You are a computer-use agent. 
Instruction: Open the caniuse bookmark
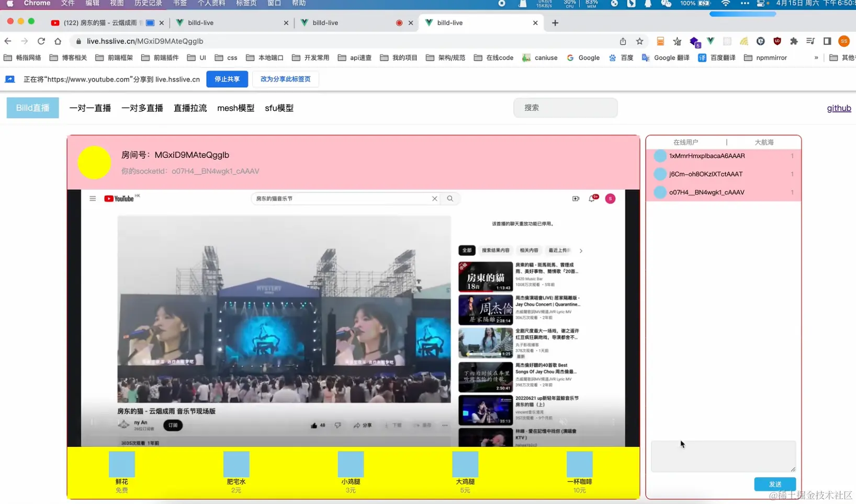click(x=539, y=58)
